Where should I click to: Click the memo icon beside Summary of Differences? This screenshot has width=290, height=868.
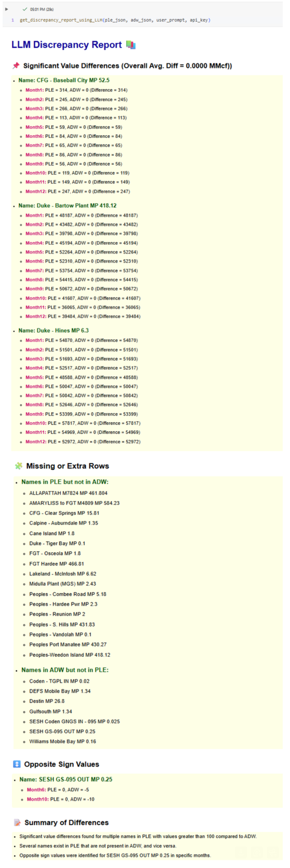click(x=17, y=822)
